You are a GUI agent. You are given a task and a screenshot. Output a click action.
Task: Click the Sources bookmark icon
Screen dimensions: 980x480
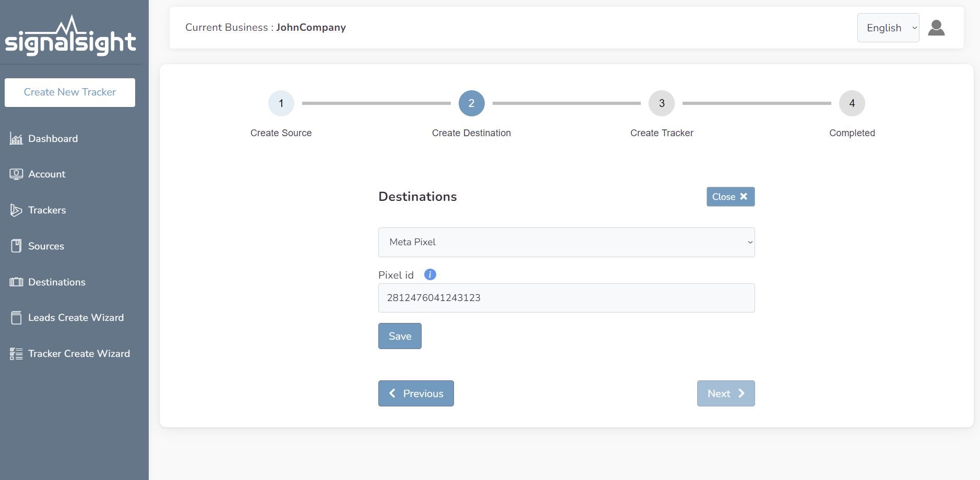16,246
